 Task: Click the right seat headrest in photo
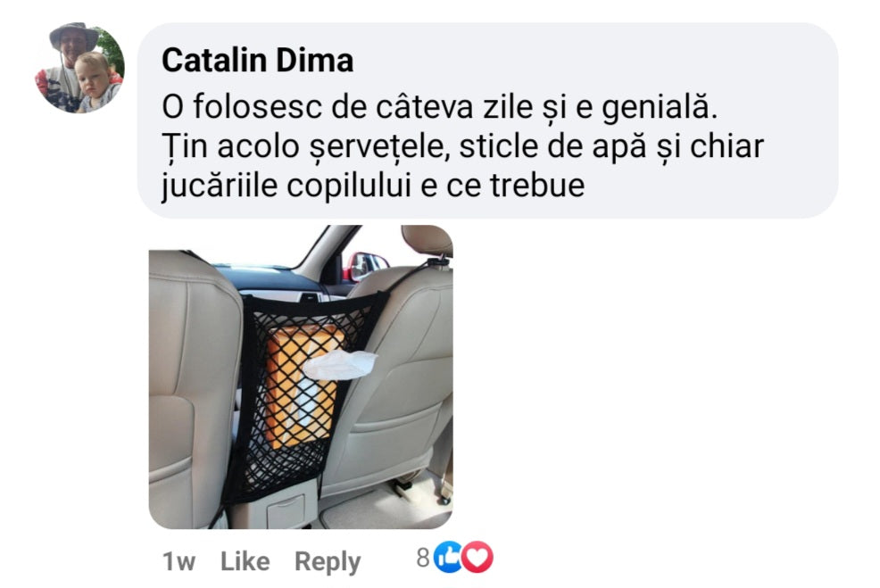click(428, 239)
